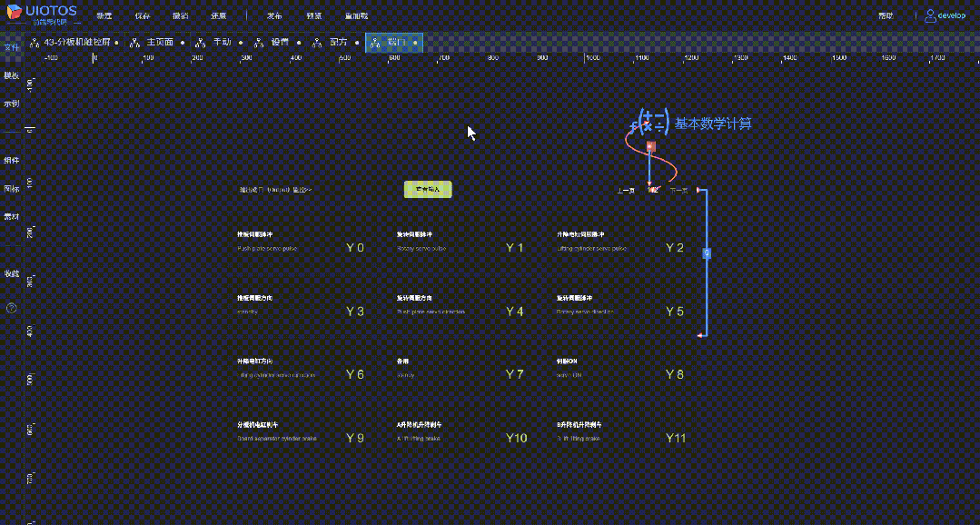
Task: Open the 收藏 sidebar panel
Action: [x=11, y=273]
